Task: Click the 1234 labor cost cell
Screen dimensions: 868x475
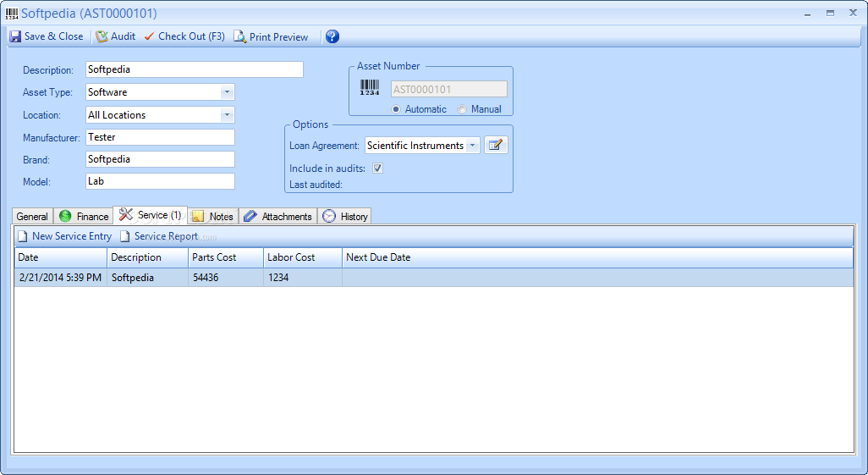Action: pos(303,278)
